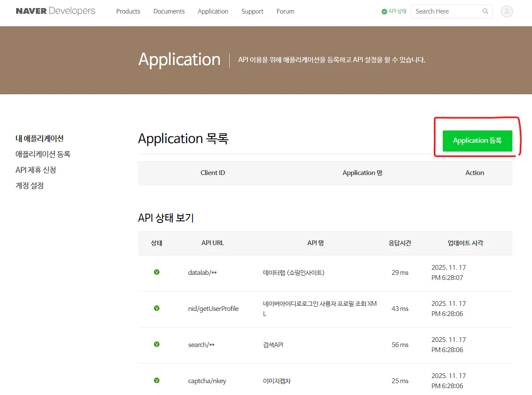
Task: Open the Application menu in navbar
Action: pos(213,11)
